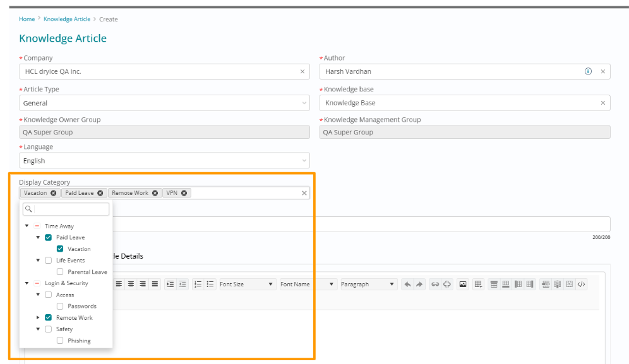Clear the Author field value
The image size is (629, 364).
coord(603,71)
